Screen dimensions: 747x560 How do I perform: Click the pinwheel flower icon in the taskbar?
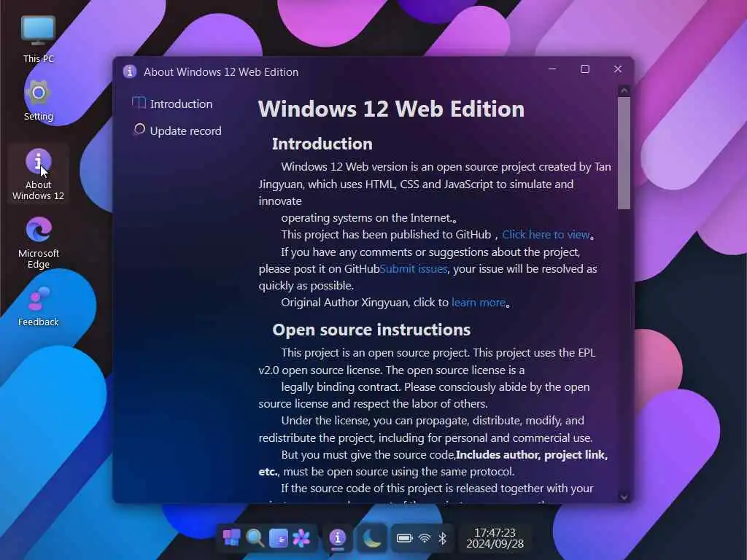click(x=301, y=538)
